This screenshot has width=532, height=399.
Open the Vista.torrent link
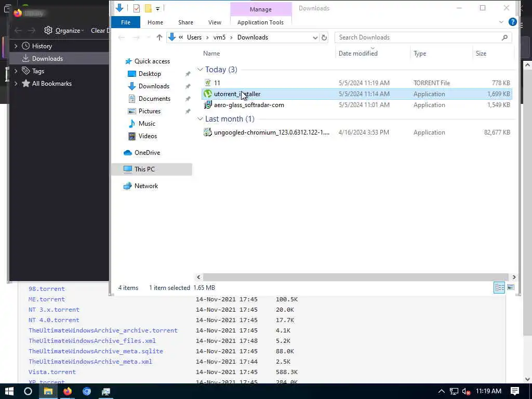click(52, 372)
